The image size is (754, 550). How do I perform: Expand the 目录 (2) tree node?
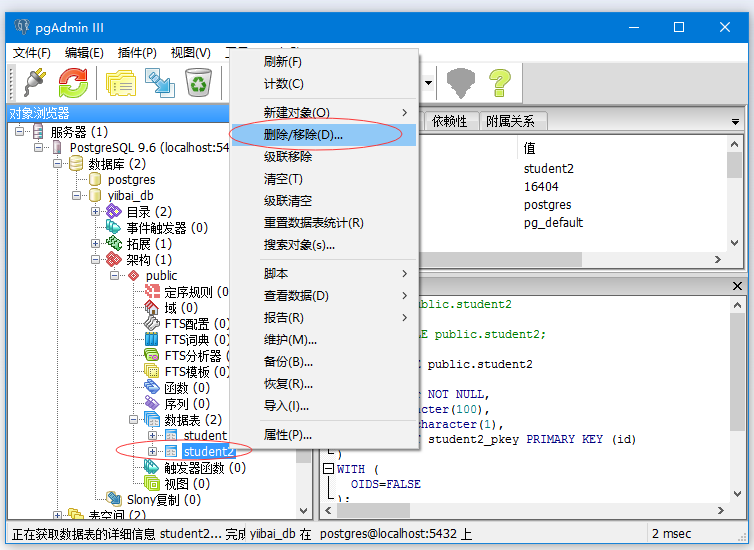point(96,212)
